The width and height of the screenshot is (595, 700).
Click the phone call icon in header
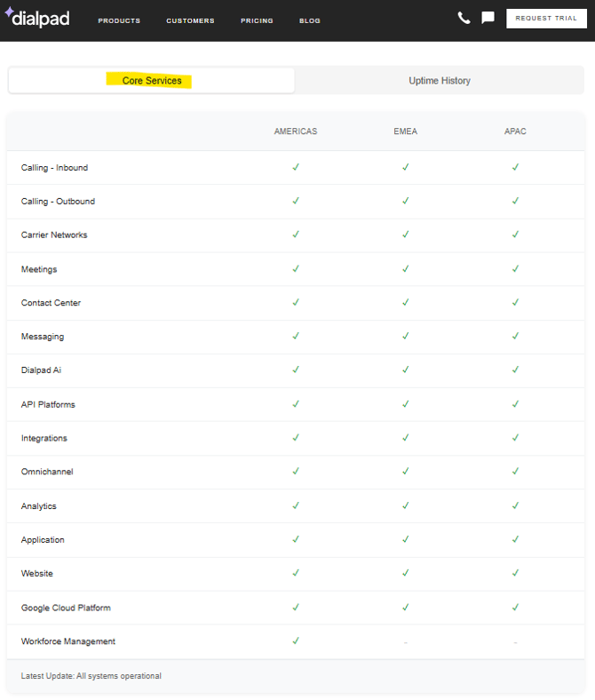pos(464,18)
